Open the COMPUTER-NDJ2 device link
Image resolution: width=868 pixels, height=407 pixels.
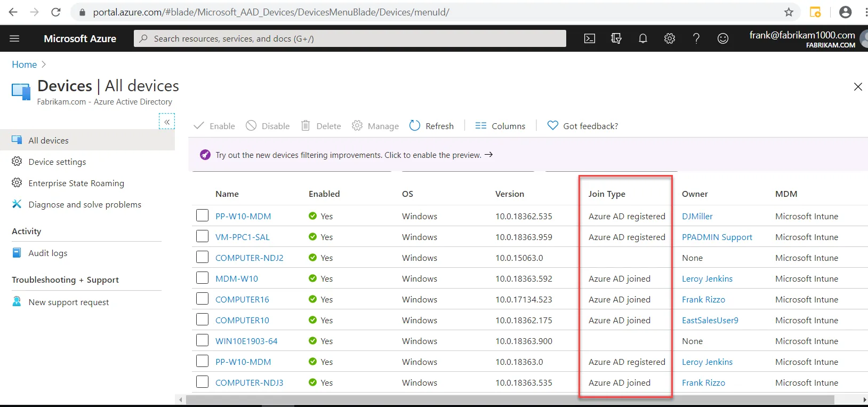tap(249, 258)
